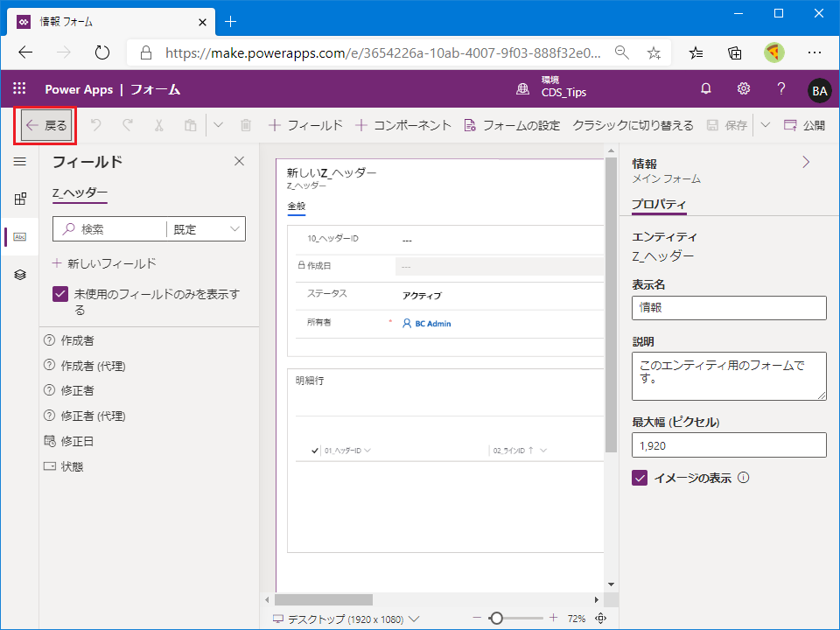Open the 02_ラインID column dropdown
Viewport: 840px width, 630px height.
[x=543, y=451]
